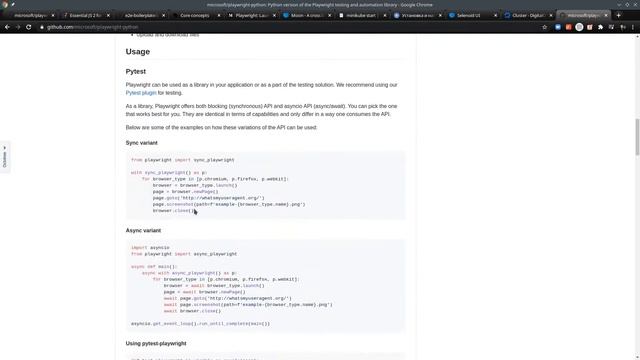Click the Sync variant code block

(265, 185)
